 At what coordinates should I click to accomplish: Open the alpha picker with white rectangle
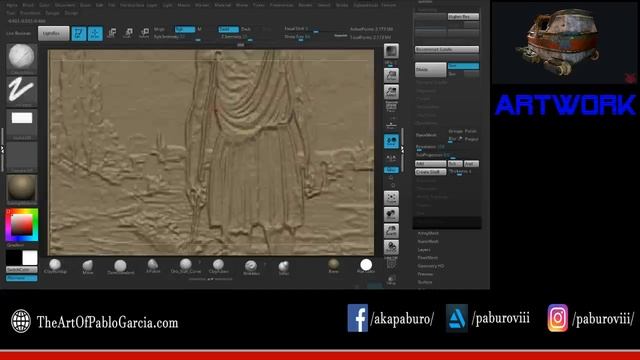point(22,124)
